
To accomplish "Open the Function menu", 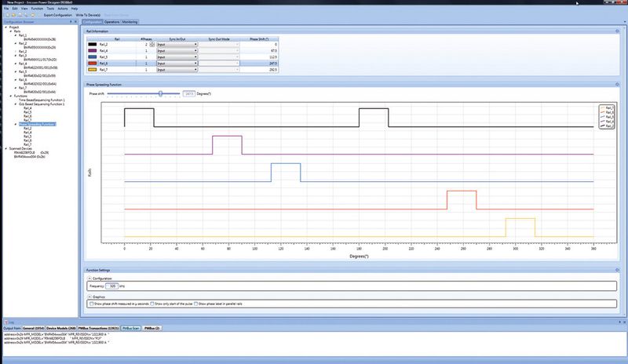I will [x=37, y=9].
